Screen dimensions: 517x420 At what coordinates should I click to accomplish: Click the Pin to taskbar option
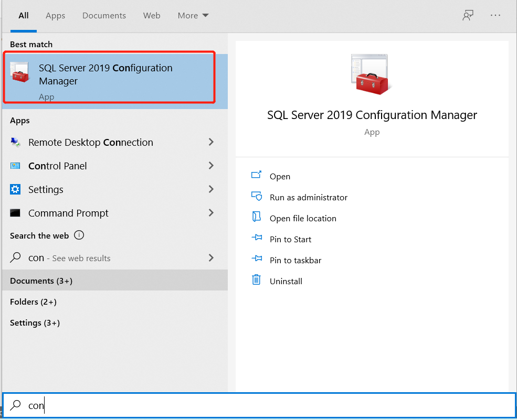coord(294,260)
